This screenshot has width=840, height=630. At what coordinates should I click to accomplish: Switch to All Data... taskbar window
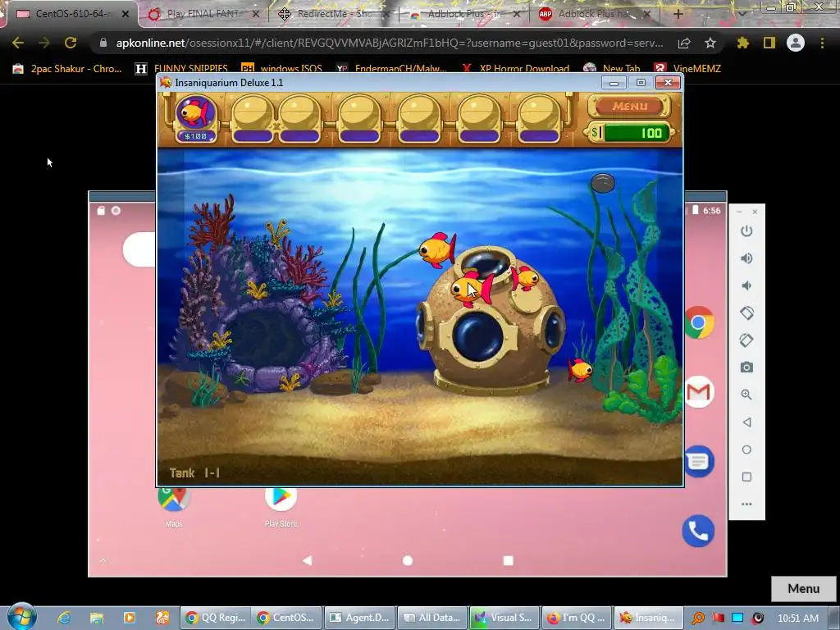[x=431, y=618]
